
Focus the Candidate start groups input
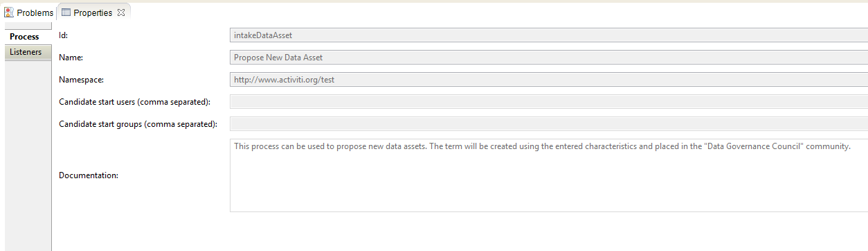[x=549, y=124]
